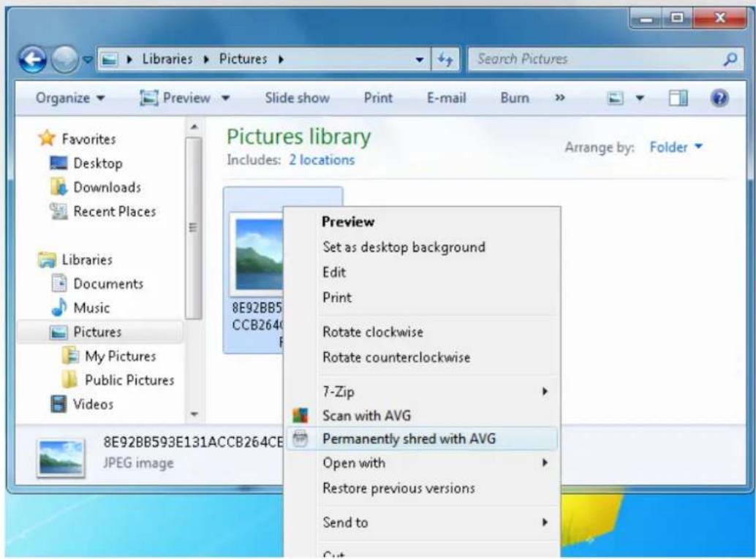
Task: Open Downloads in Favorites
Action: coord(107,188)
